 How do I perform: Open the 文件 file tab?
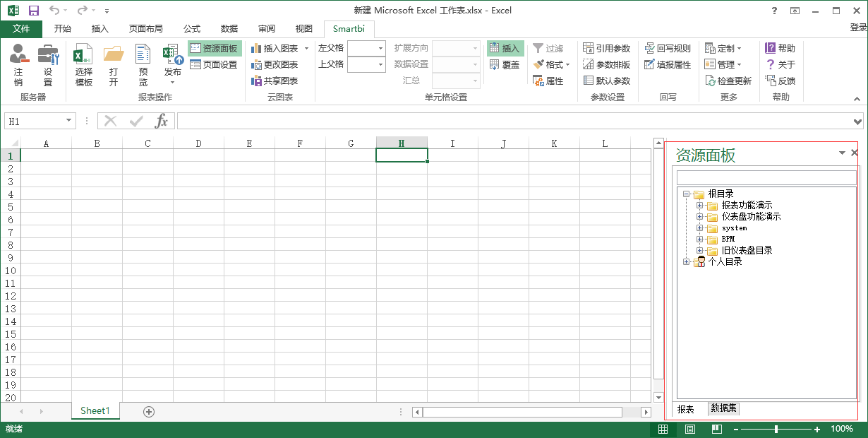click(x=21, y=28)
